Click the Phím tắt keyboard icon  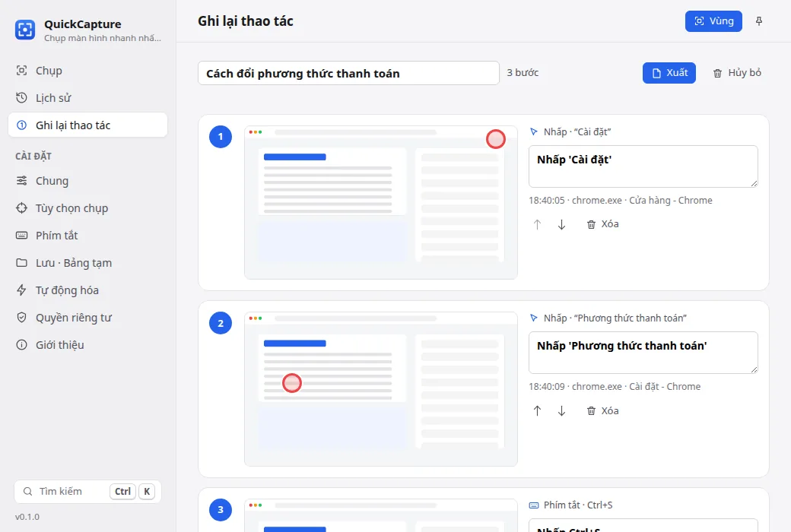21,236
